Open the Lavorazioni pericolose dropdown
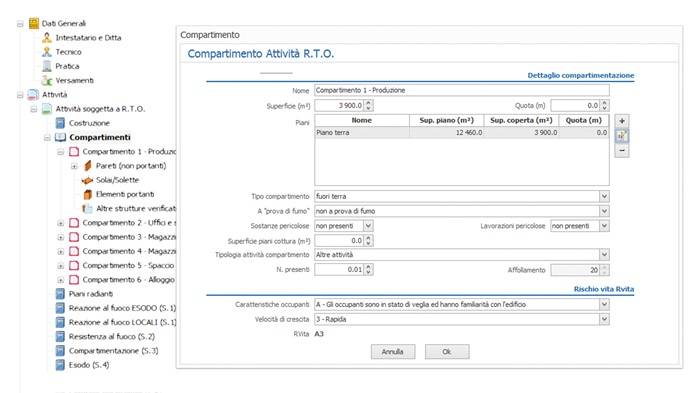This screenshot has height=393, width=700. (604, 226)
